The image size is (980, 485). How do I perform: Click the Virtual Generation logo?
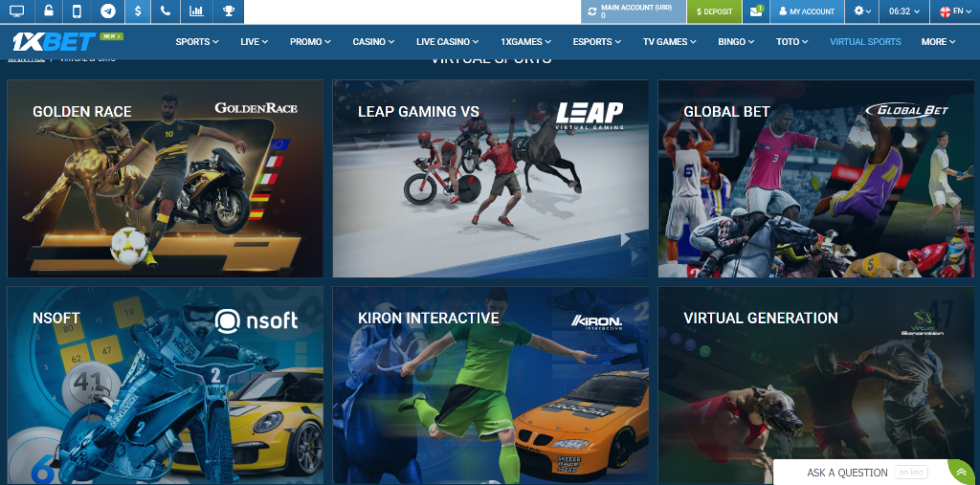click(922, 323)
